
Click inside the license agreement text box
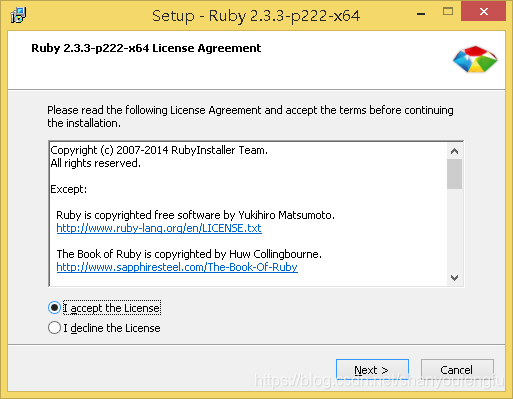tap(248, 214)
